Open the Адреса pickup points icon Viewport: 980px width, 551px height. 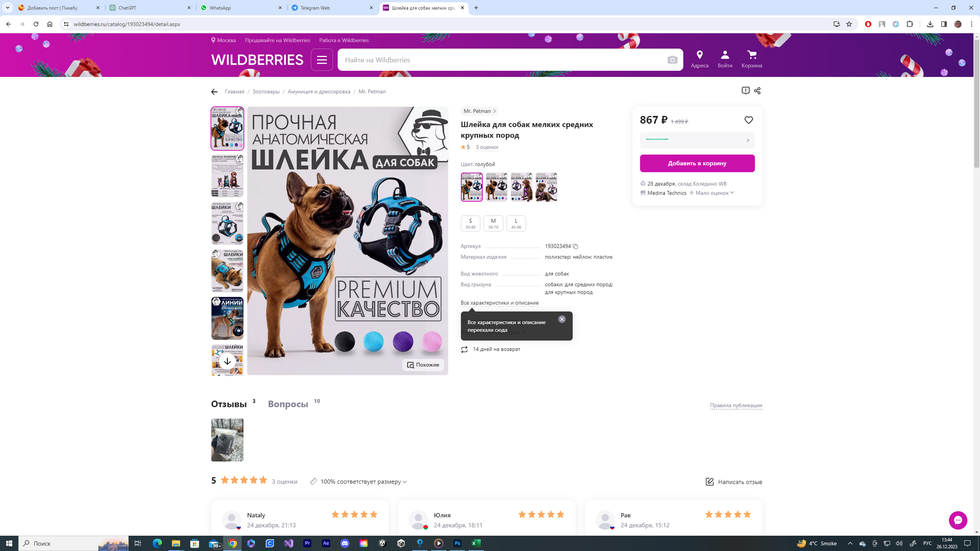pyautogui.click(x=700, y=59)
